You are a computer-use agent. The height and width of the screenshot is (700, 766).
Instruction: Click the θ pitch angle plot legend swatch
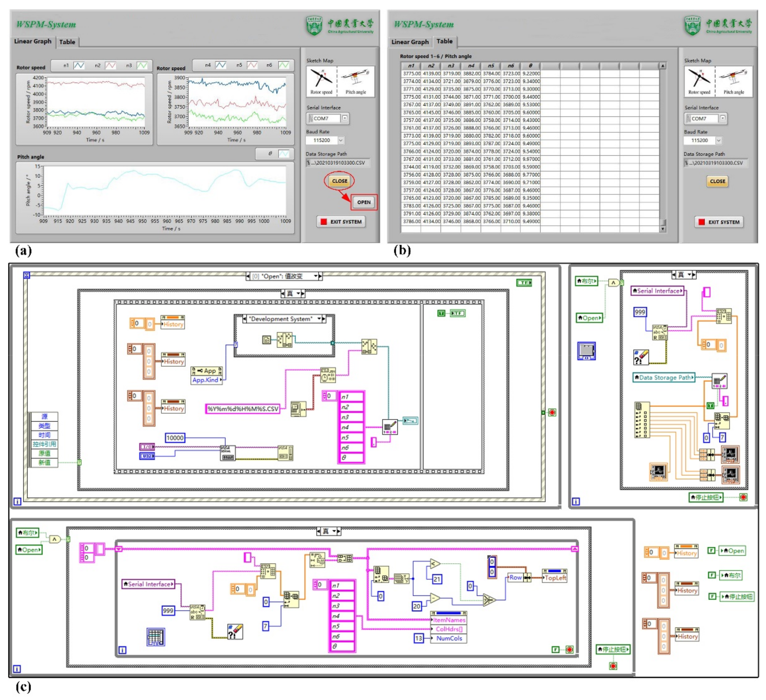coord(283,154)
